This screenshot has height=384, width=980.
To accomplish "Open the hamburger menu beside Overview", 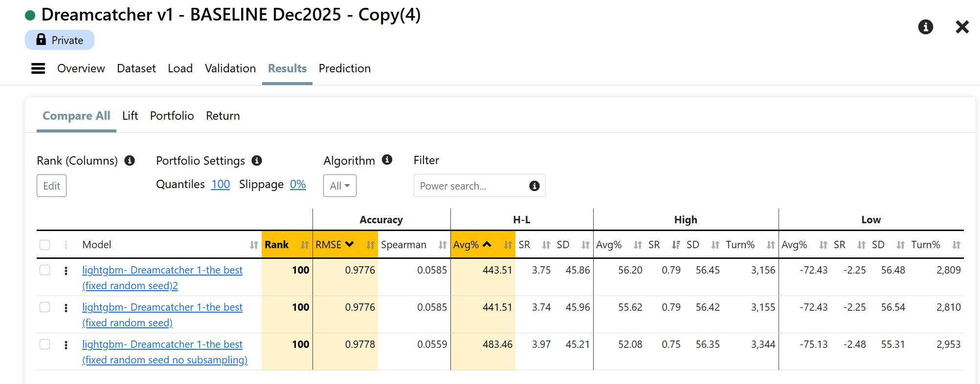I will [x=38, y=68].
